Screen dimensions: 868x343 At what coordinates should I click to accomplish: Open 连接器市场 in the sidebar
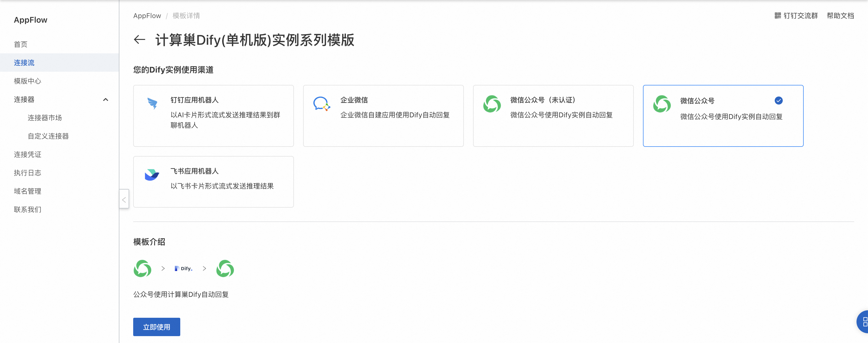(x=45, y=118)
